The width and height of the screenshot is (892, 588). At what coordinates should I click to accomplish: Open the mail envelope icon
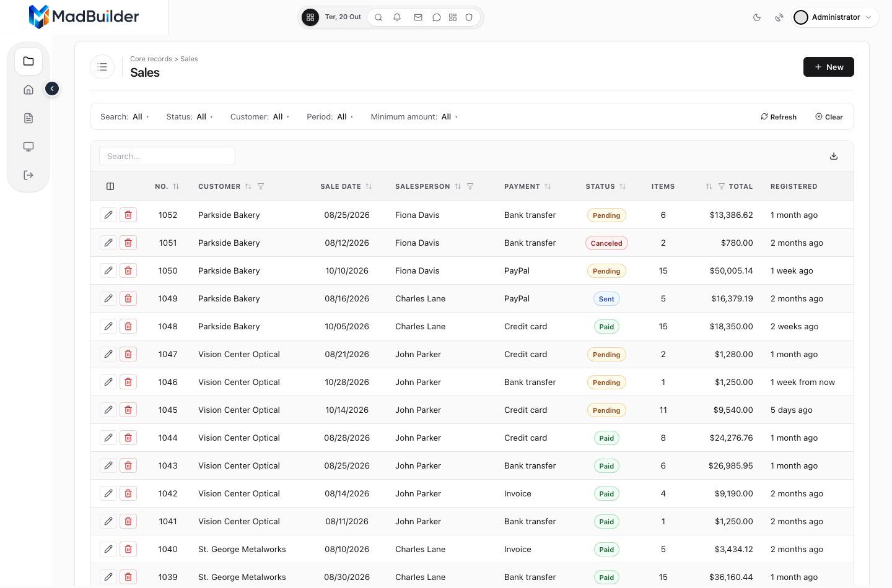tap(418, 17)
